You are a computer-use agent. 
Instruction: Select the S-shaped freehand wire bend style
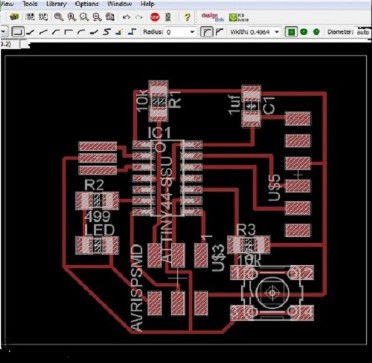coord(107,32)
